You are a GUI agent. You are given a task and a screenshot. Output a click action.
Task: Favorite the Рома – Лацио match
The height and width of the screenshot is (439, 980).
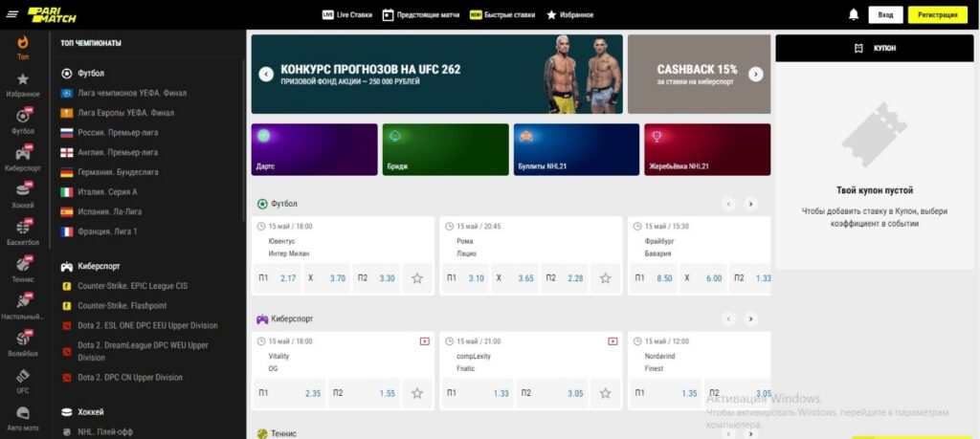(x=605, y=278)
